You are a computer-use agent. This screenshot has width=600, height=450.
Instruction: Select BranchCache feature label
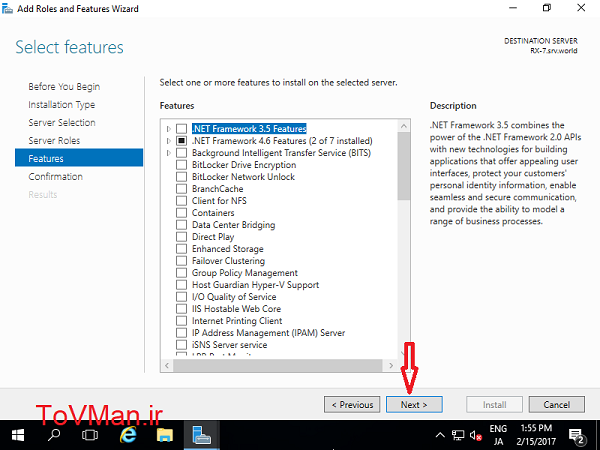coord(217,189)
